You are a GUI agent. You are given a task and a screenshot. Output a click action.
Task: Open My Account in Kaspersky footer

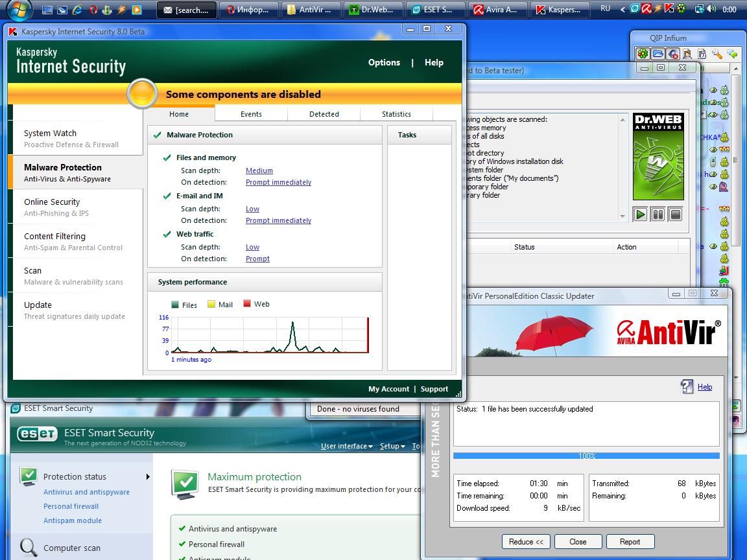389,389
